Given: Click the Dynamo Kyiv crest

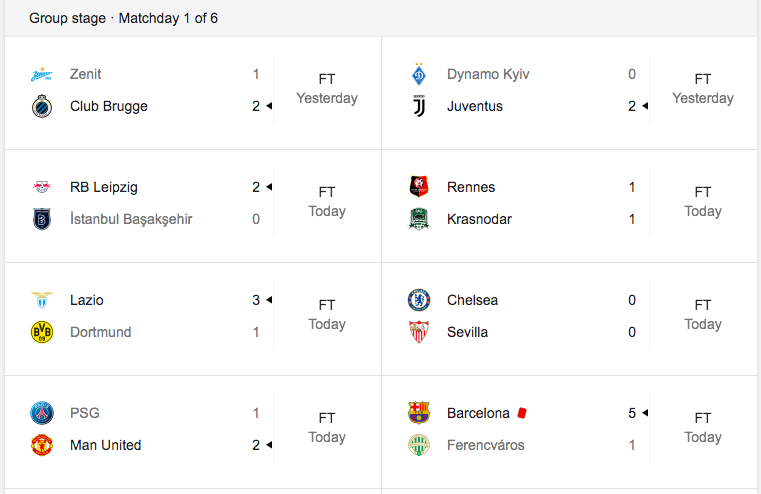Looking at the screenshot, I should pos(419,74).
